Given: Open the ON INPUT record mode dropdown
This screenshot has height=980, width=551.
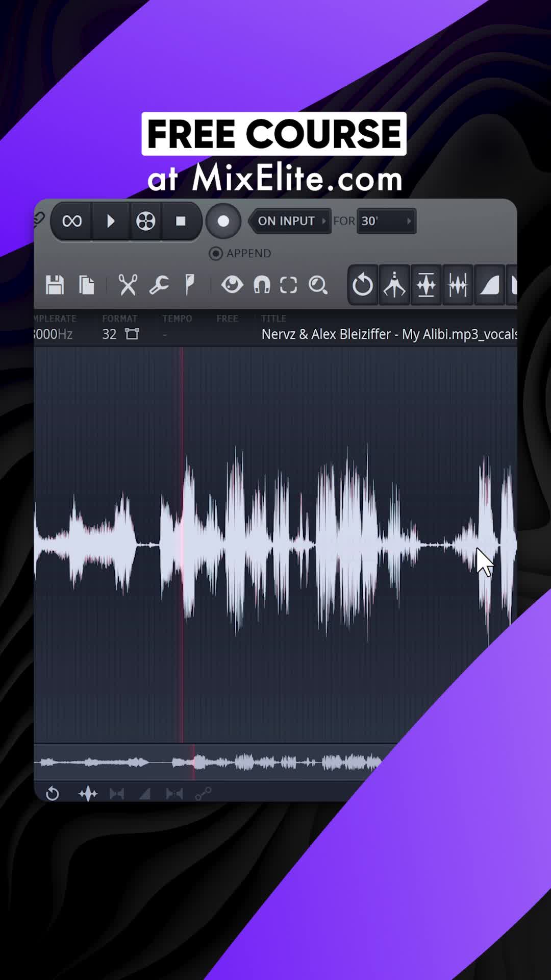Looking at the screenshot, I should 290,221.
